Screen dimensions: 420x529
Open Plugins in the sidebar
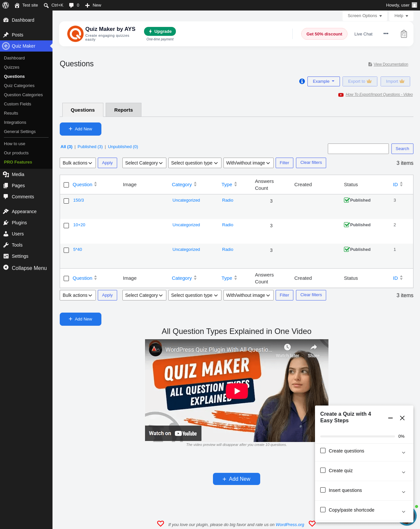26,223
